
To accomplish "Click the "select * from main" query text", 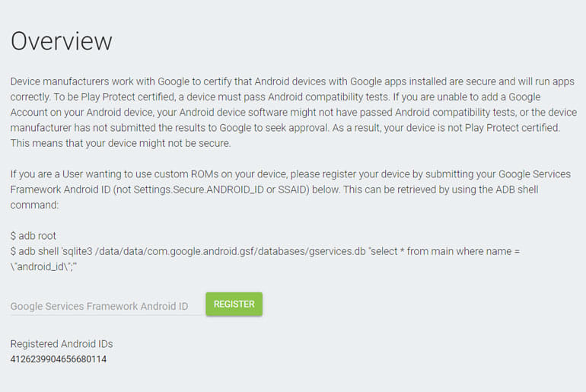I will (429, 250).
